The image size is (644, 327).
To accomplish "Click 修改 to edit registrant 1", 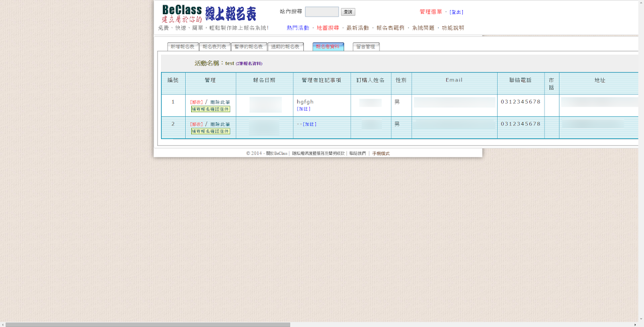I will [x=197, y=102].
